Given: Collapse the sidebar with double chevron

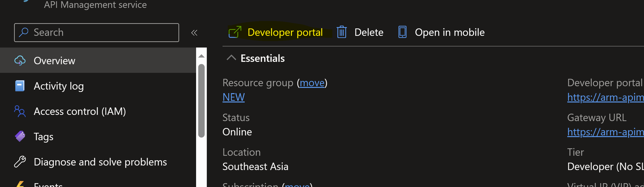Looking at the screenshot, I should (194, 33).
